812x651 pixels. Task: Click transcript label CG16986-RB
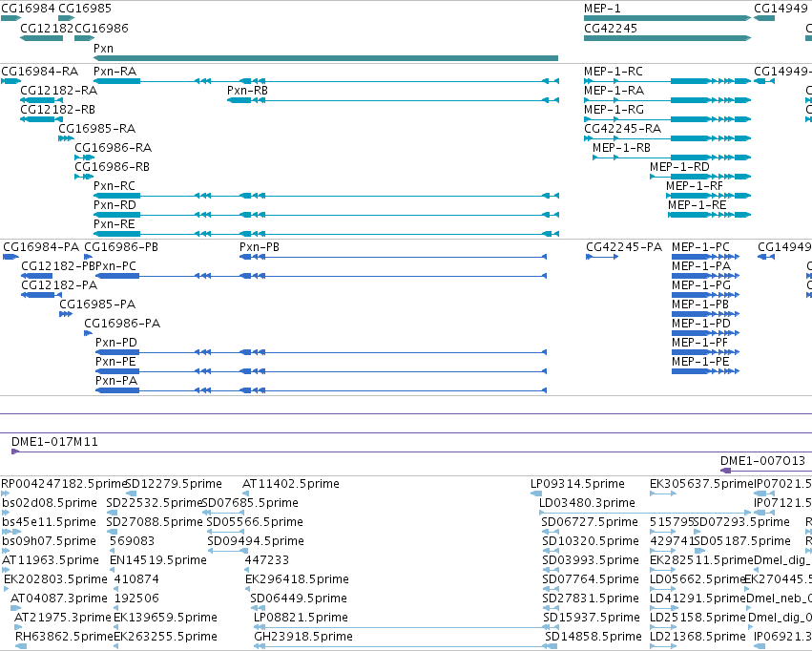[x=113, y=167]
